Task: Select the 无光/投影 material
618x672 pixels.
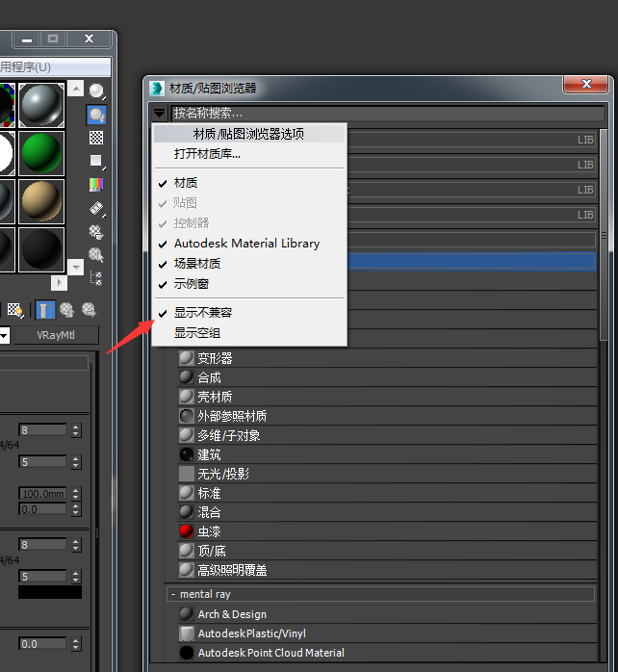Action: tap(387, 474)
